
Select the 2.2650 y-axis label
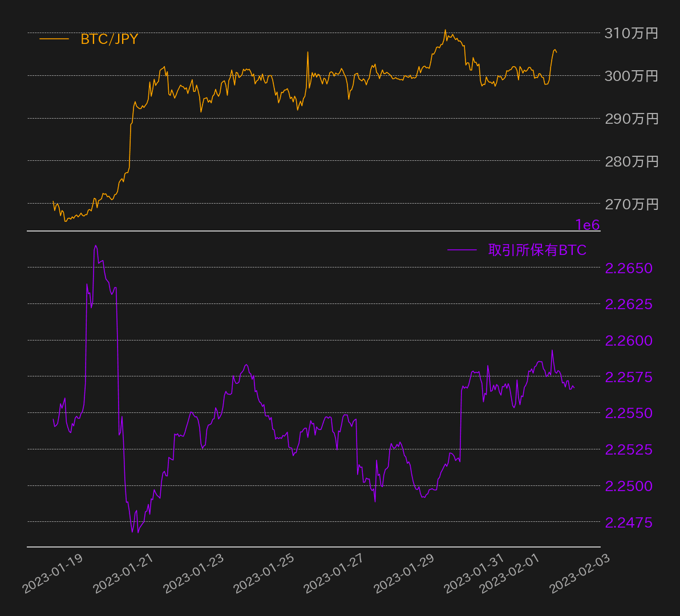point(629,268)
